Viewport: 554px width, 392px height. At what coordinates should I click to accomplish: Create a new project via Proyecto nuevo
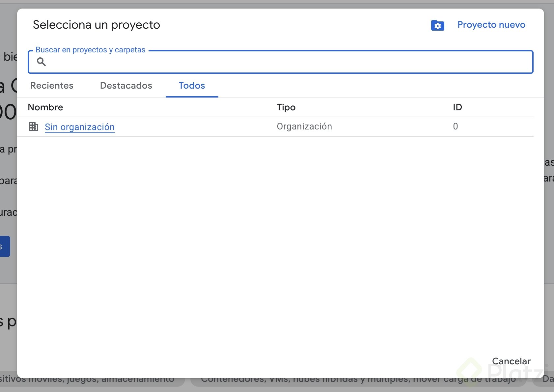pos(491,25)
